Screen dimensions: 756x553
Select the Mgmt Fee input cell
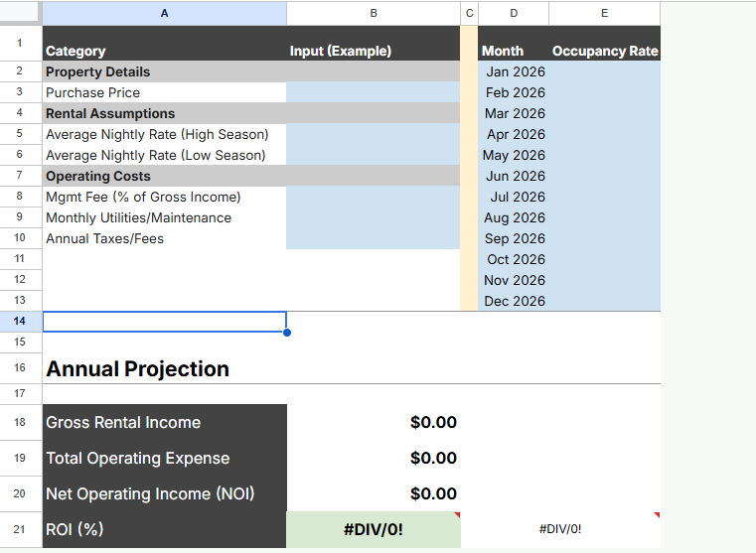[x=373, y=197]
